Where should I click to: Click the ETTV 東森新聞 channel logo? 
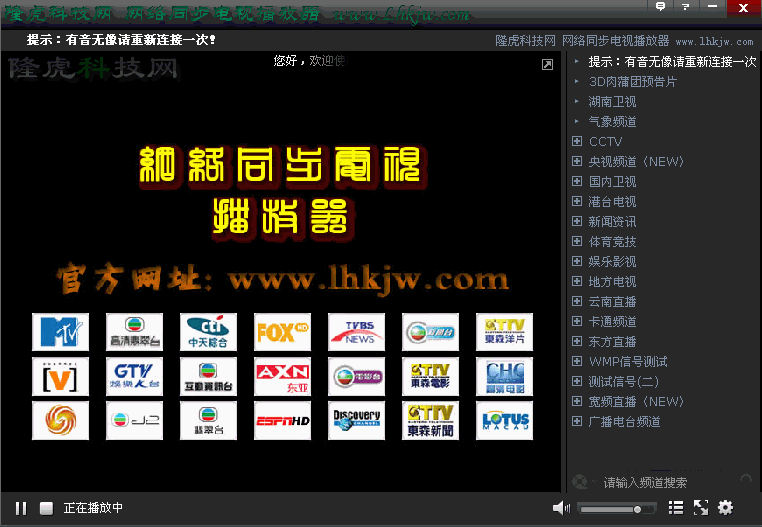[431, 421]
